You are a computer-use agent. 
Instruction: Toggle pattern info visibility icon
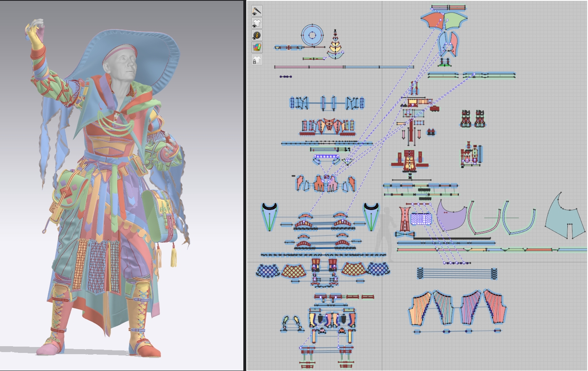[257, 35]
